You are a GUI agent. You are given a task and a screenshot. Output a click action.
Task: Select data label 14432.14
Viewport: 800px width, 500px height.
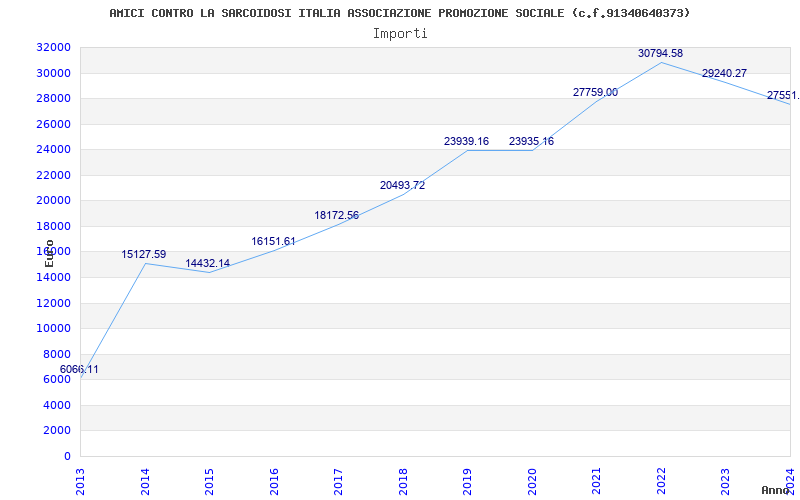207,263
